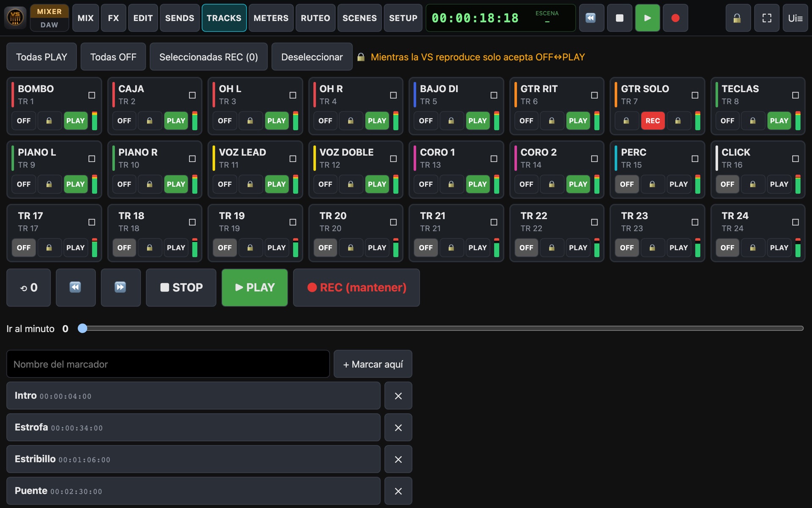812x508 pixels.
Task: Click the + Marcar aquí button
Action: [373, 364]
